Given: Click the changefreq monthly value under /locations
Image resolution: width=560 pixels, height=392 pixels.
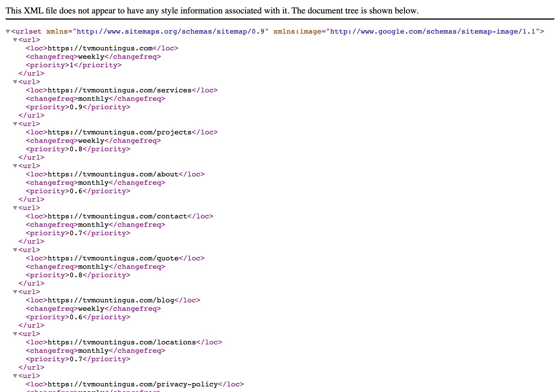Looking at the screenshot, I should click(94, 351).
